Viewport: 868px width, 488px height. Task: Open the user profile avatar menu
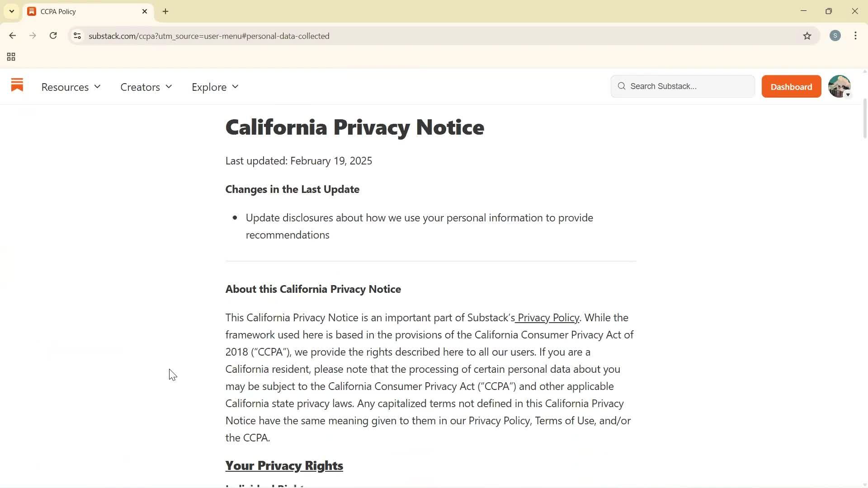pos(840,86)
